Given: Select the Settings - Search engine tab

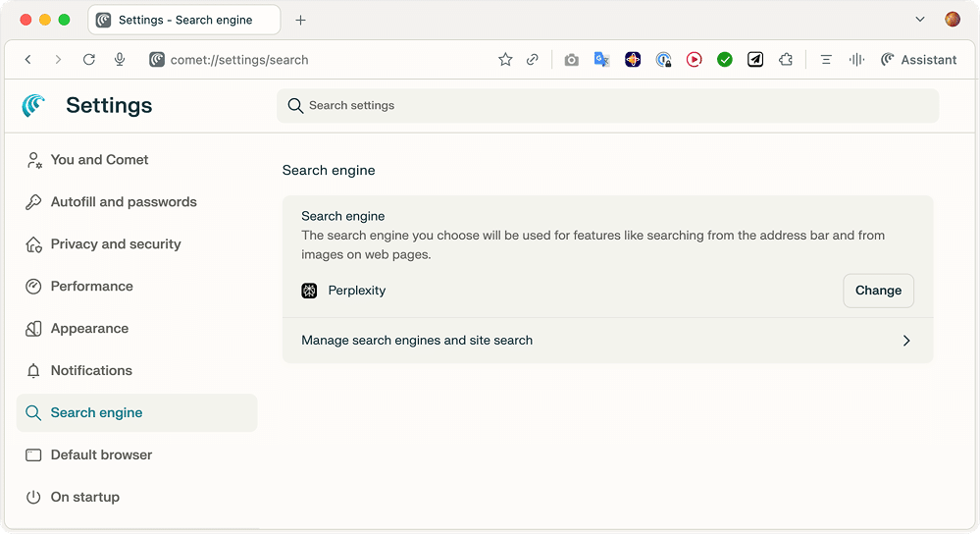Looking at the screenshot, I should [x=184, y=20].
